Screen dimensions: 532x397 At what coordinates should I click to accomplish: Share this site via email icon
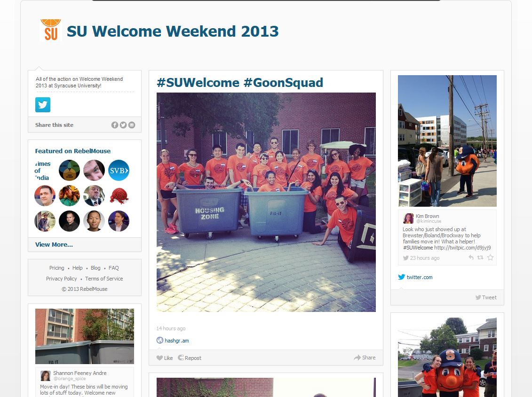coord(132,125)
